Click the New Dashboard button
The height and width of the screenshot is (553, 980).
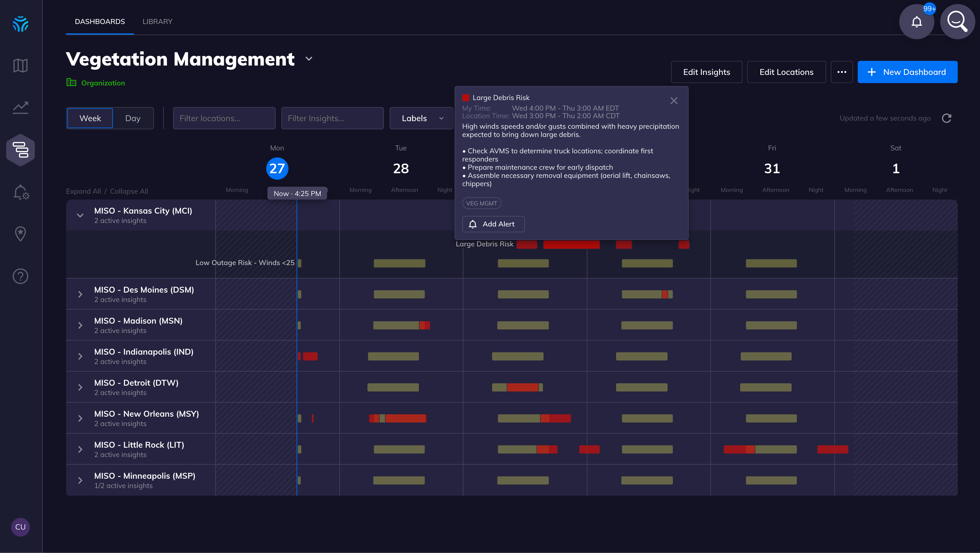click(907, 72)
